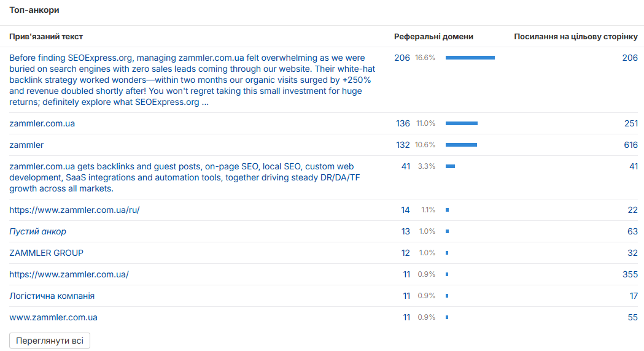644x351 pixels.
Task: Select anchor starting 'zammler.com.ua gets backlinks'
Action: [x=184, y=177]
